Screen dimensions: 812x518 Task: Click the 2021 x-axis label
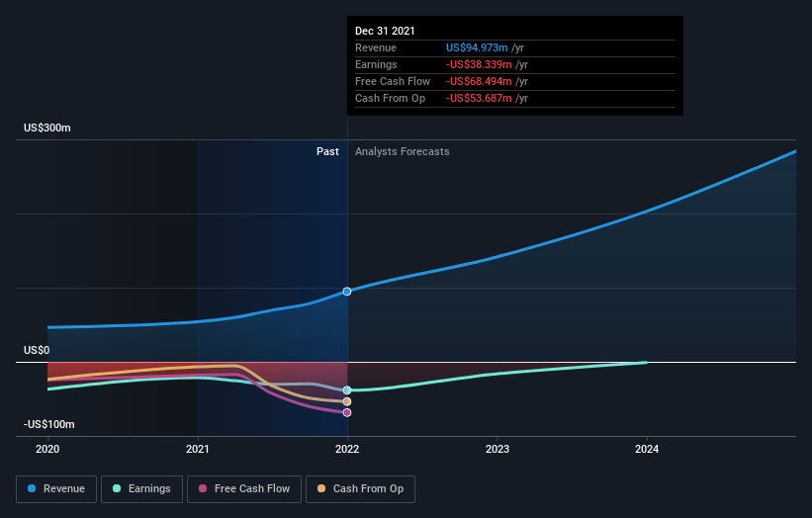click(x=197, y=449)
